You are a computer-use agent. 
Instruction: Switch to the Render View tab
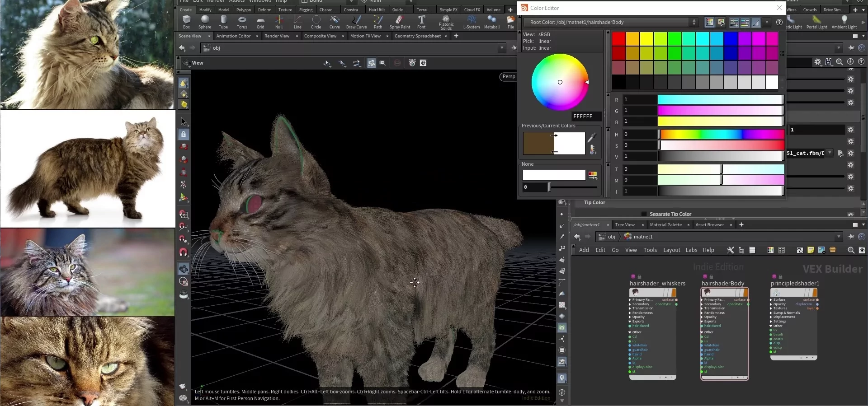click(x=277, y=36)
